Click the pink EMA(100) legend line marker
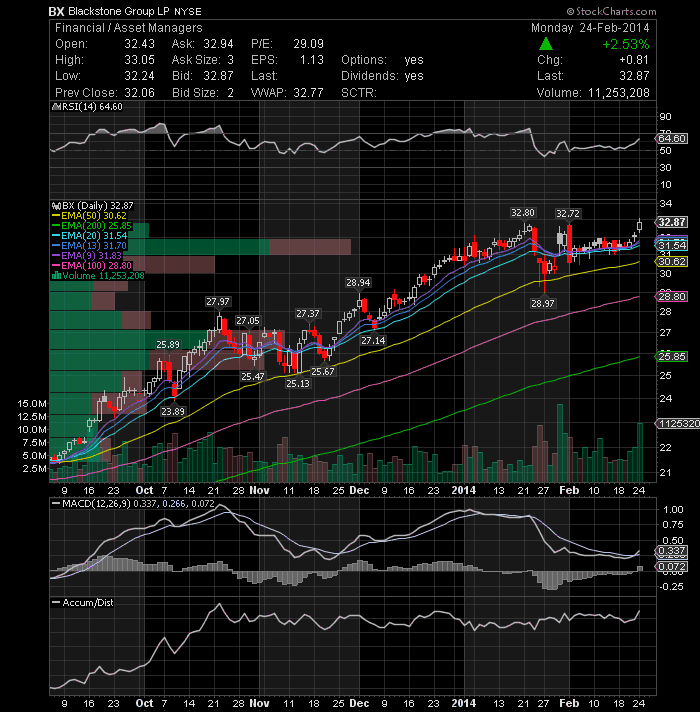 click(x=56, y=266)
